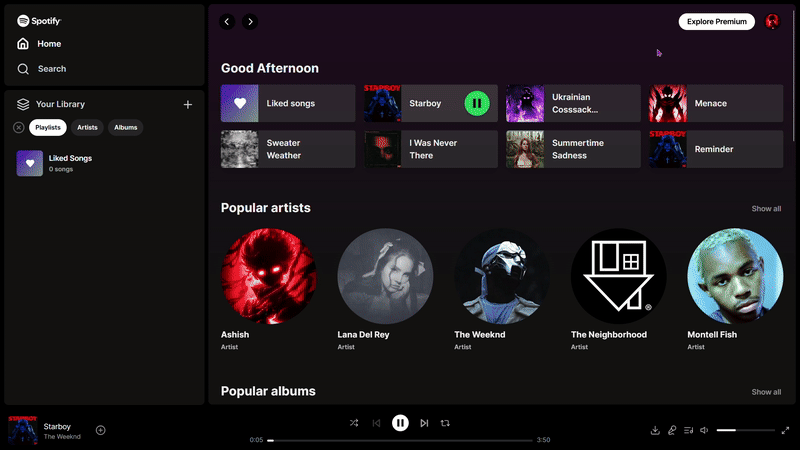
Task: Mute the volume speaker icon
Action: (x=704, y=431)
